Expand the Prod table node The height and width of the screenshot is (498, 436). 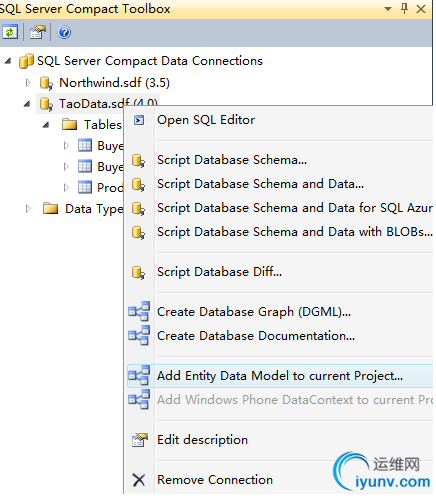click(66, 187)
